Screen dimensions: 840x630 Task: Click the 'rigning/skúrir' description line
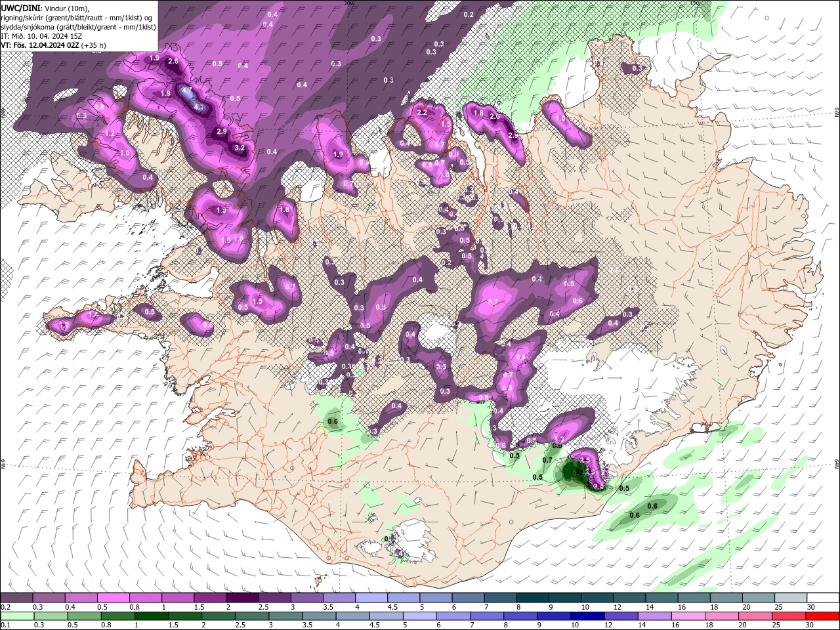tap(77, 18)
